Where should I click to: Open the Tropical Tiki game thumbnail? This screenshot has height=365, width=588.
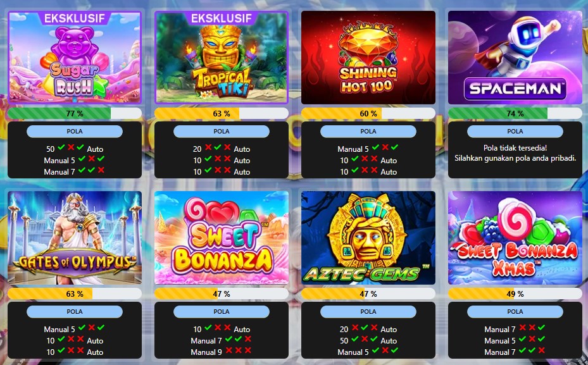coord(222,58)
